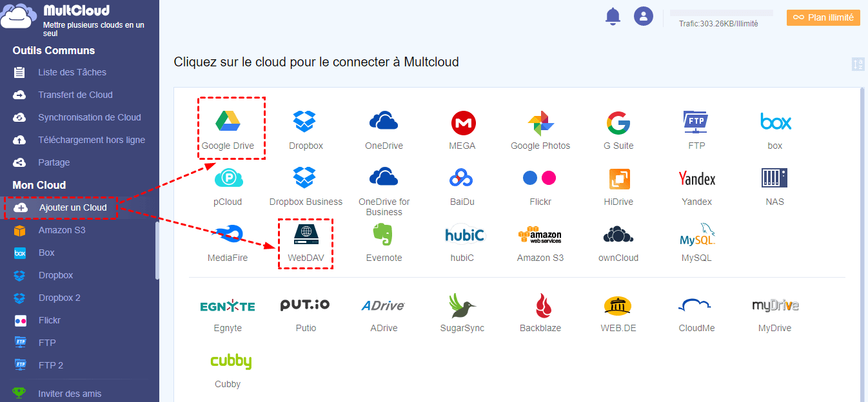Open notifications bell
This screenshot has height=402, width=868.
[x=613, y=17]
